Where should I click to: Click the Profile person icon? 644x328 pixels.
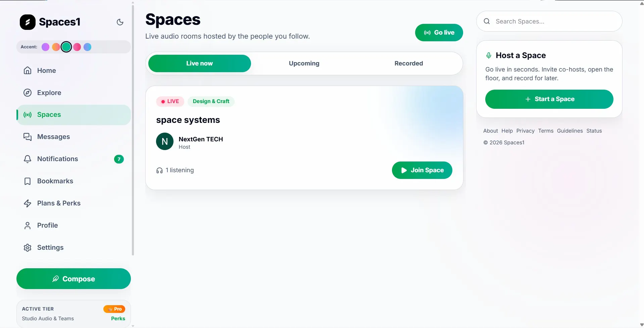28,226
